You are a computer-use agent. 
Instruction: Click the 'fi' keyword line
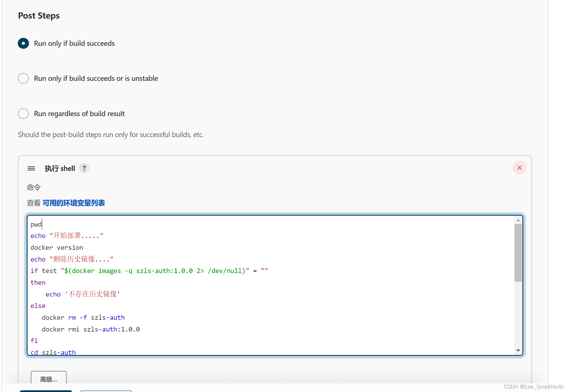(34, 341)
